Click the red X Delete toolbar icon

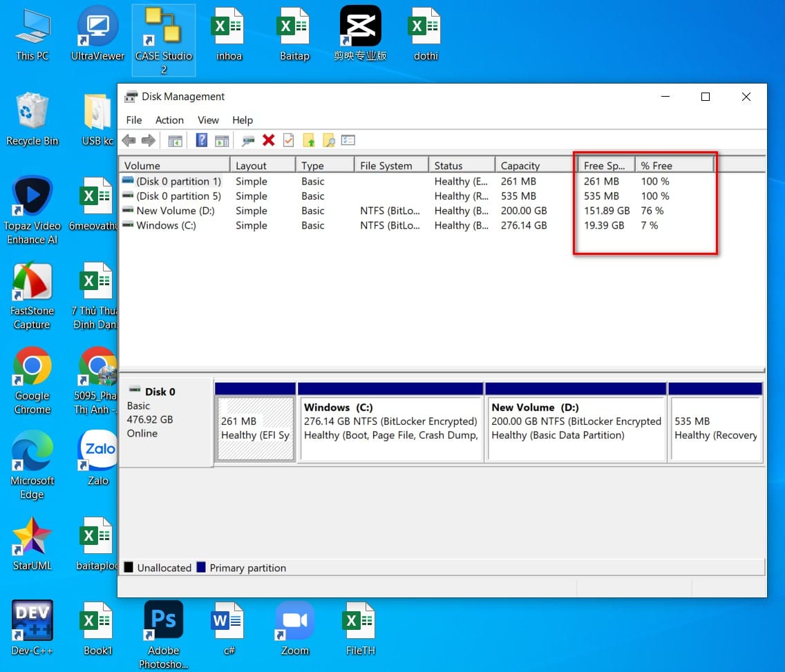tap(268, 140)
